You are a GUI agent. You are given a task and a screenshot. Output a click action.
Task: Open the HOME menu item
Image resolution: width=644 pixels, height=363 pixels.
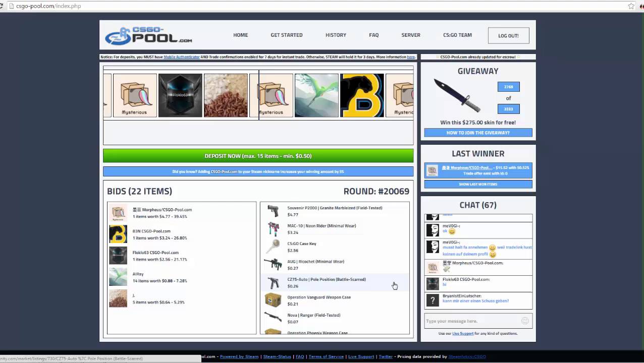240,35
